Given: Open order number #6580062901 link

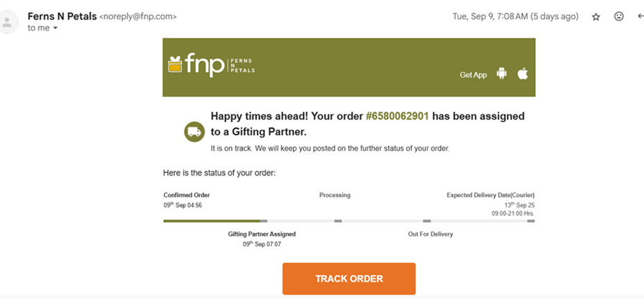Looking at the screenshot, I should (398, 116).
